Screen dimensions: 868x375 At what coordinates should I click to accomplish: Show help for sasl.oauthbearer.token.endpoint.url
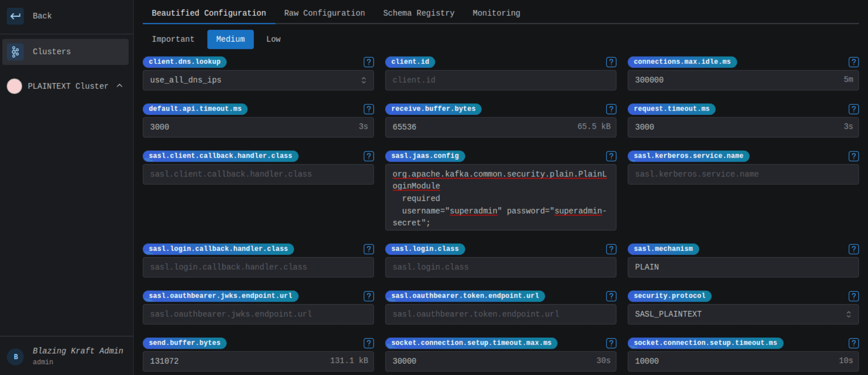[x=611, y=297]
